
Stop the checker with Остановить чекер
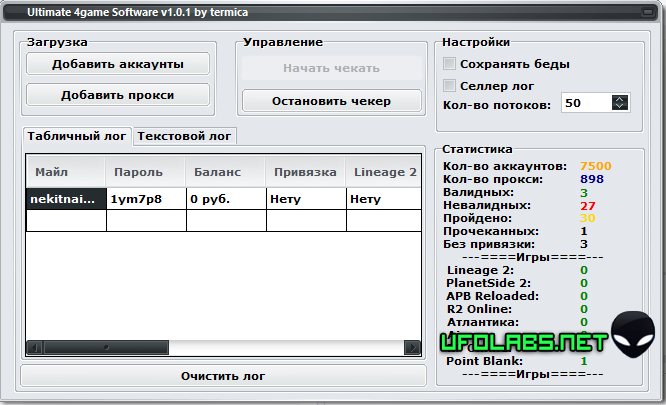[x=331, y=101]
